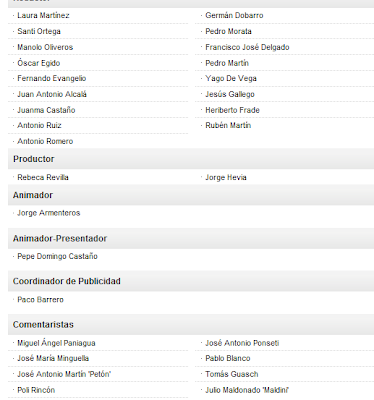Open Juan Antonio Alcalá's page
The width and height of the screenshot is (374, 400).
pyautogui.click(x=52, y=94)
